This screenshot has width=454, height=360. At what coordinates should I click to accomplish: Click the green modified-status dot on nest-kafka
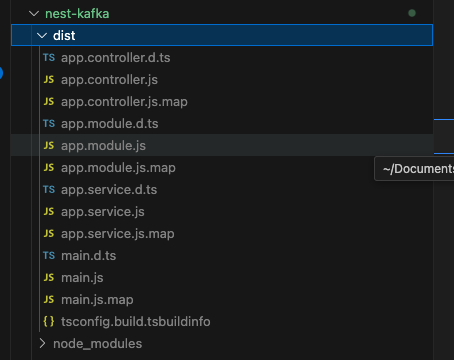pyautogui.click(x=412, y=13)
